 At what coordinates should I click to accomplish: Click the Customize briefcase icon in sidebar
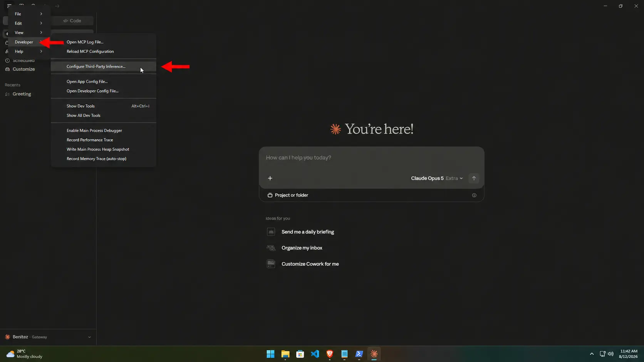(x=7, y=69)
